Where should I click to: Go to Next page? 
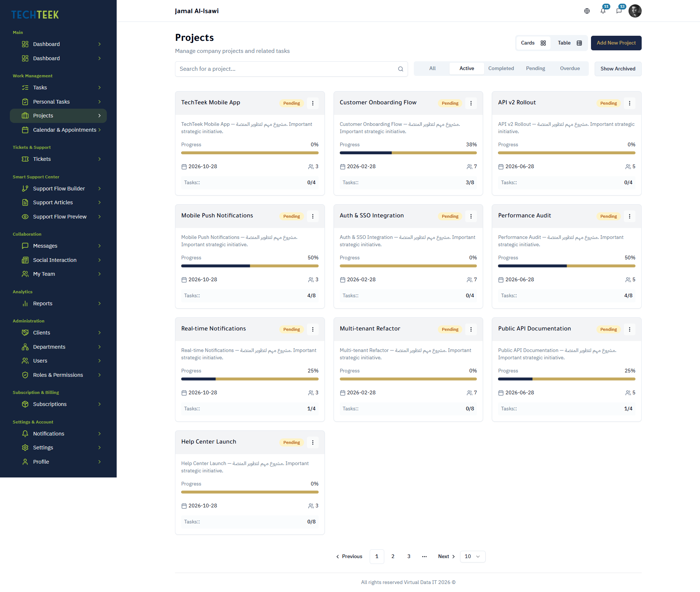447,557
